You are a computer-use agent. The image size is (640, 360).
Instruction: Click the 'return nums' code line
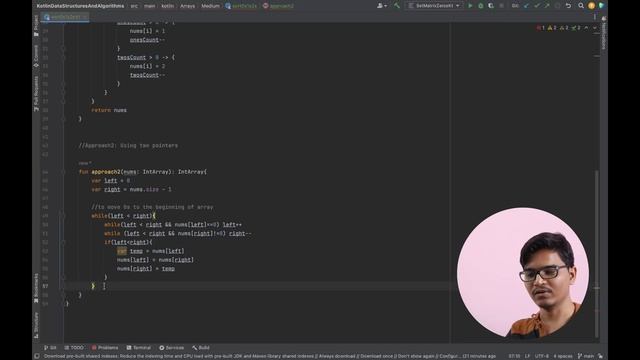[109, 110]
